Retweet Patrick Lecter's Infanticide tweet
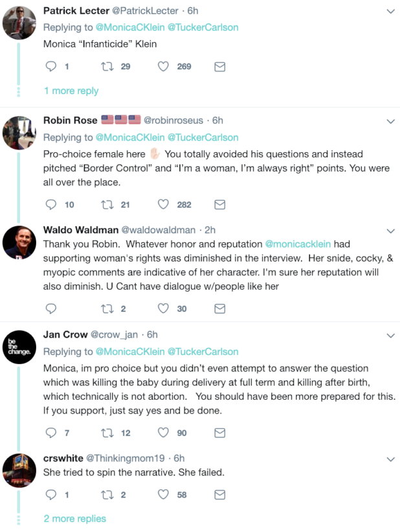400x532 pixels. tap(107, 66)
